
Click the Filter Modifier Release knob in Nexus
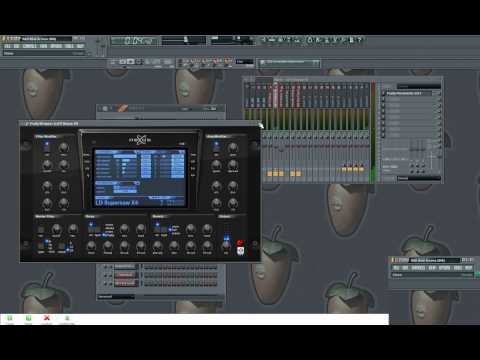tap(64, 203)
